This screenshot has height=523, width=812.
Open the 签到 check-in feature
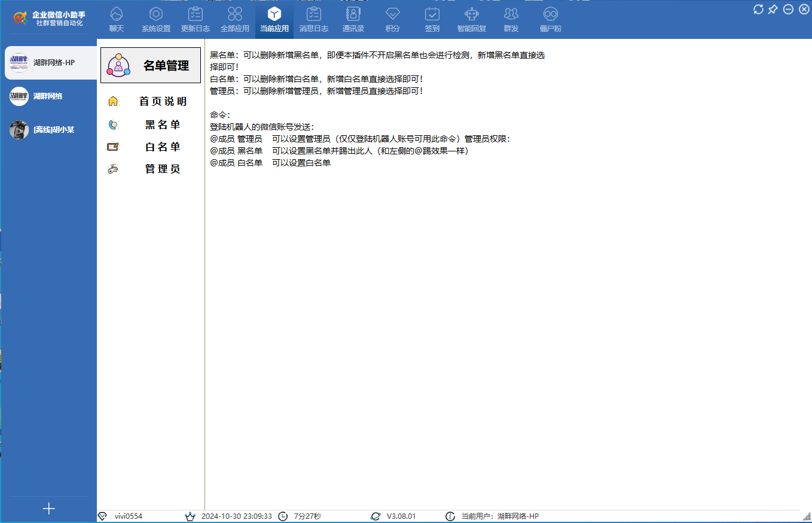tap(432, 18)
